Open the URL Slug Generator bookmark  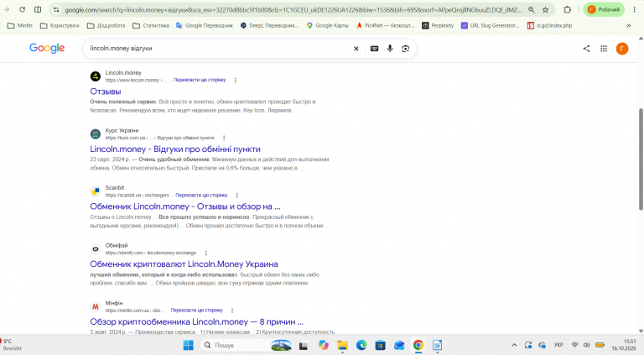point(490,25)
